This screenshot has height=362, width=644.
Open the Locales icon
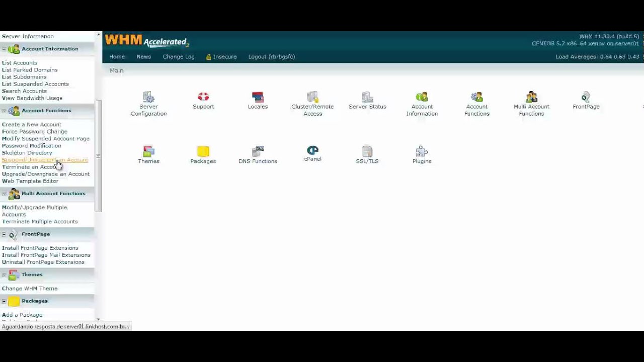pos(258,97)
